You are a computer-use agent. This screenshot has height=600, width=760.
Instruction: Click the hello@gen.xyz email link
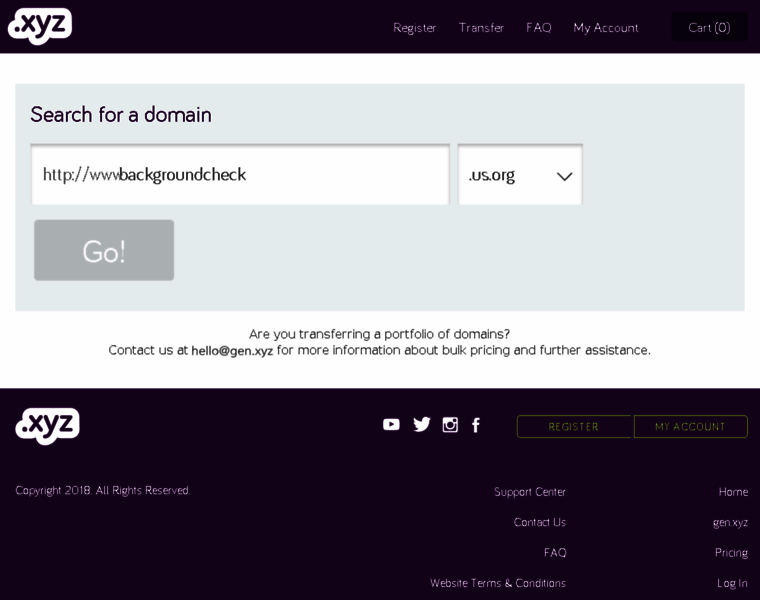pos(232,350)
